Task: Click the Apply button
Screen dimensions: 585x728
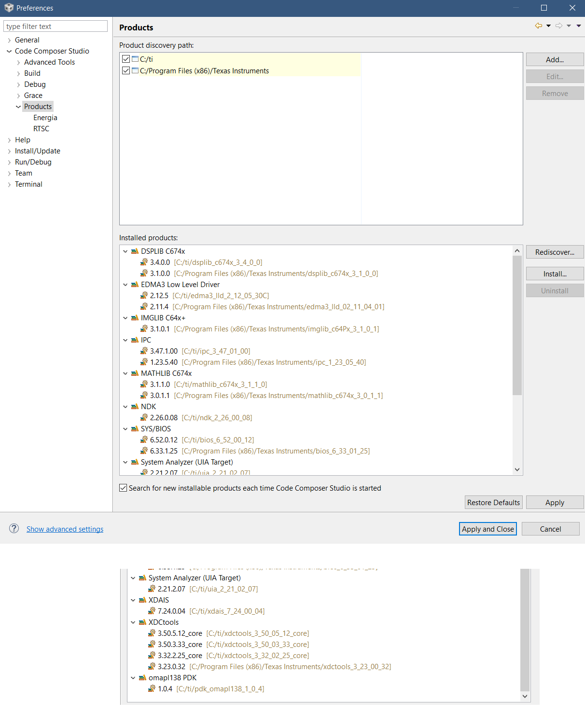Action: tap(555, 503)
